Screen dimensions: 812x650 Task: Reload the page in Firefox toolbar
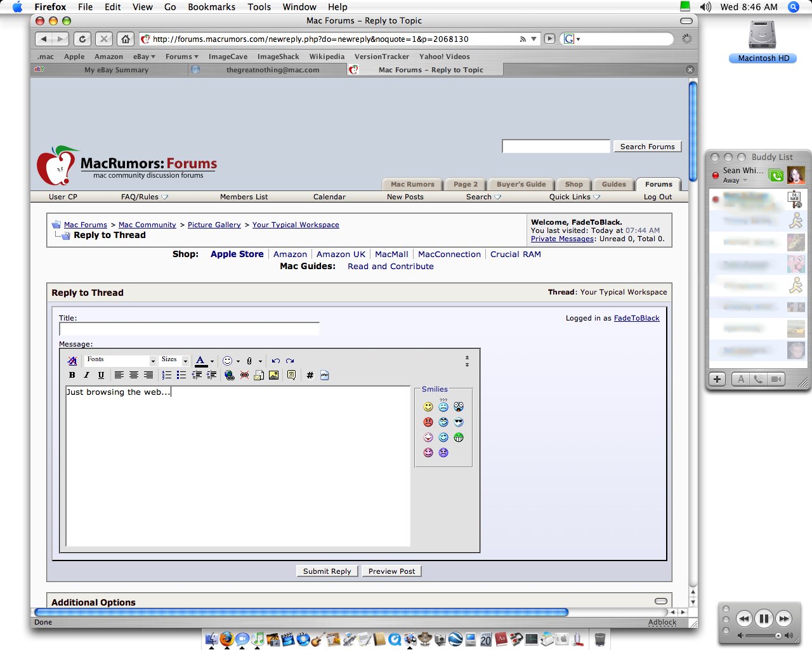coord(82,39)
